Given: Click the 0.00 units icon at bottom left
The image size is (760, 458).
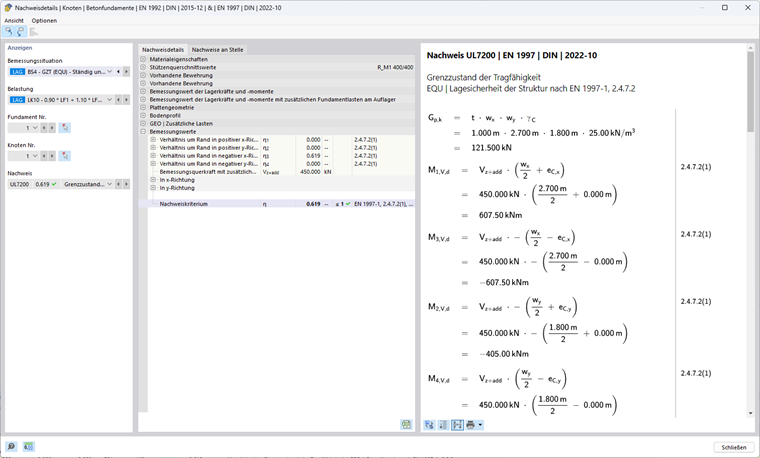Looking at the screenshot, I should click(x=29, y=446).
